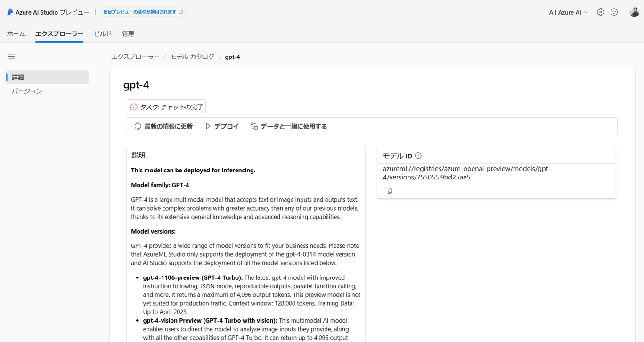Select 詳細 in the sidebar

click(47, 77)
